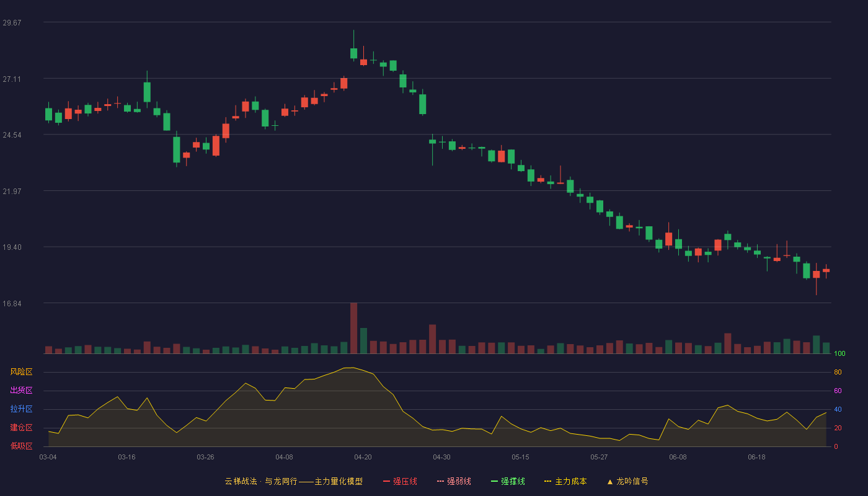868x496 pixels.
Task: Select the 低吸区 zone label
Action: coord(22,446)
